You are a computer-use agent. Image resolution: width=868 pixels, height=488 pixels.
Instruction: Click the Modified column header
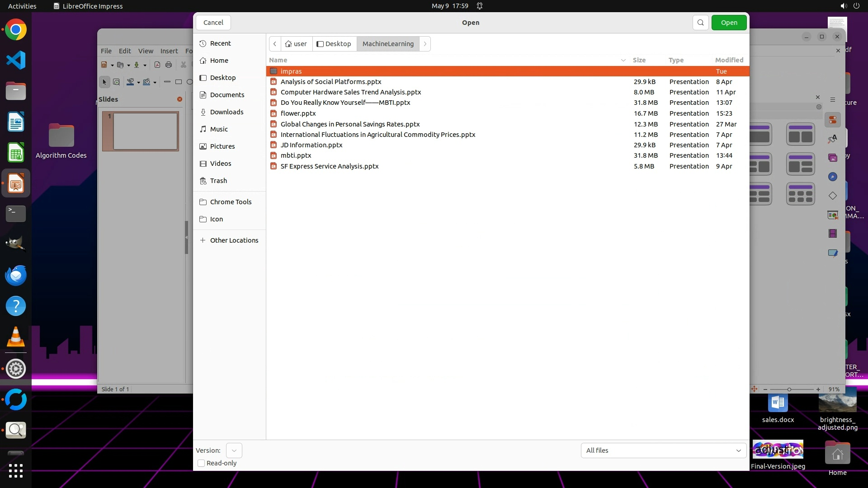click(729, 60)
